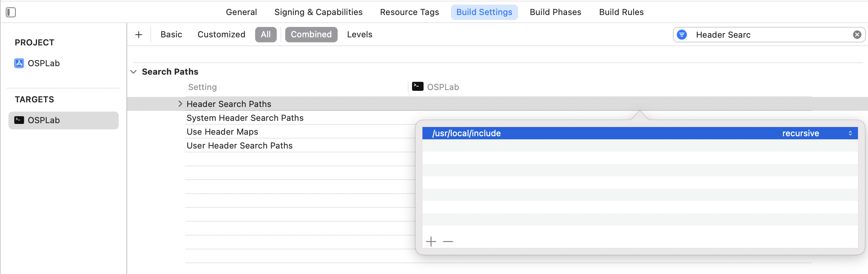Clear the search field text
This screenshot has width=868, height=274.
click(857, 35)
